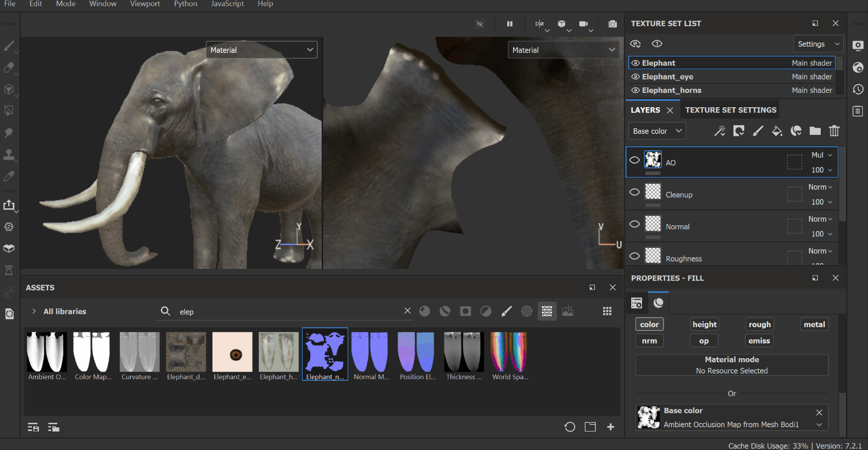The image size is (868, 450).
Task: Hide the Cleanup layer
Action: tap(634, 192)
